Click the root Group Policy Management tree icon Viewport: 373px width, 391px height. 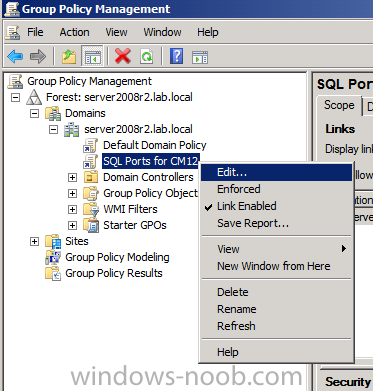pos(15,81)
